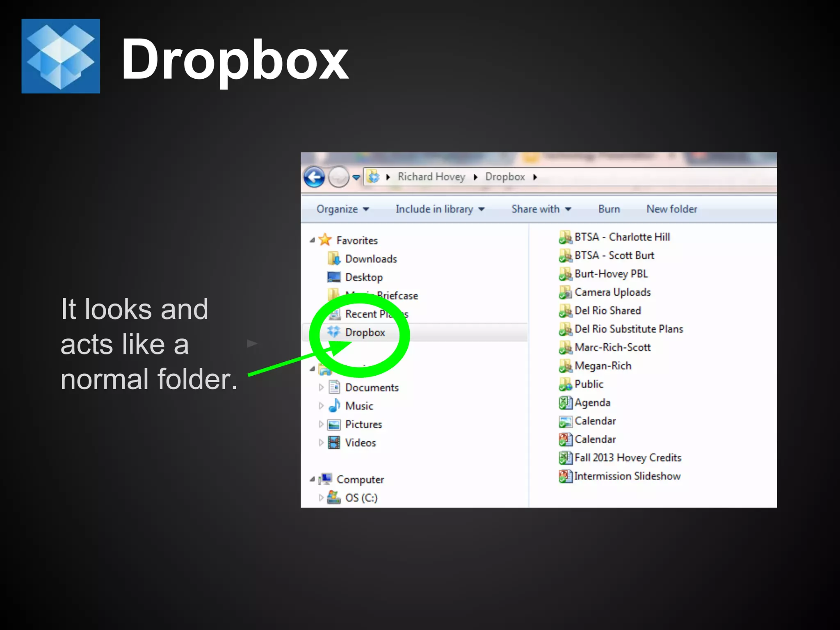Open the recent locations dropdown arrow
This screenshot has width=840, height=630.
(x=356, y=178)
